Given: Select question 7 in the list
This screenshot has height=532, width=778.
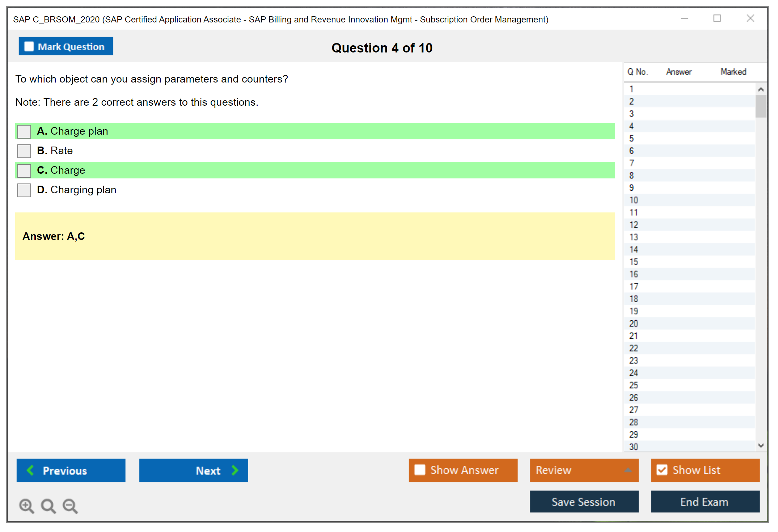Looking at the screenshot, I should click(x=631, y=163).
